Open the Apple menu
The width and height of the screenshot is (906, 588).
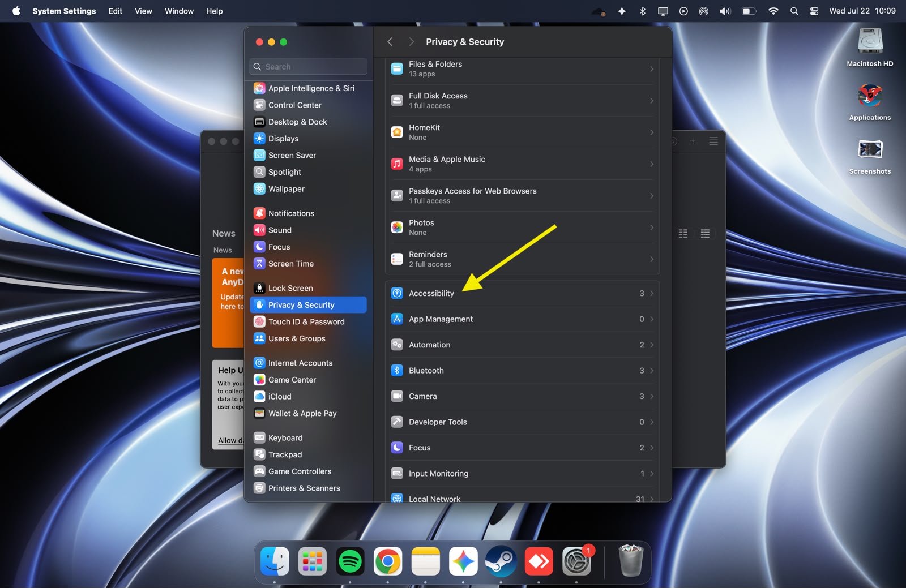[16, 11]
